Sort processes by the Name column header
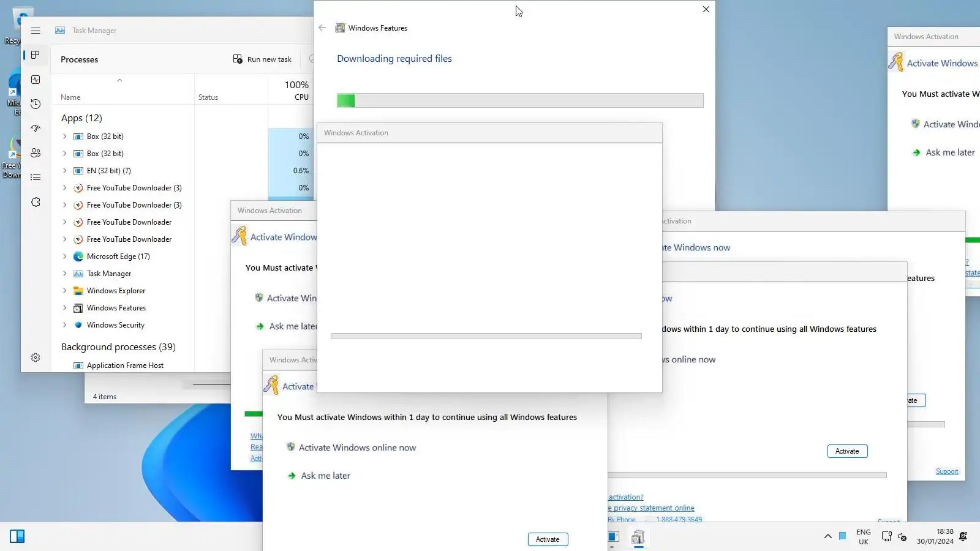The image size is (980, 551). click(70, 97)
